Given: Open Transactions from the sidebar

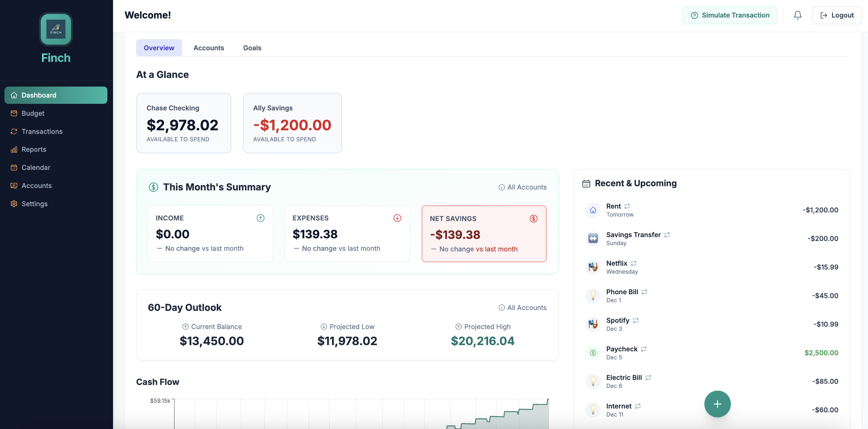Looking at the screenshot, I should [x=41, y=131].
